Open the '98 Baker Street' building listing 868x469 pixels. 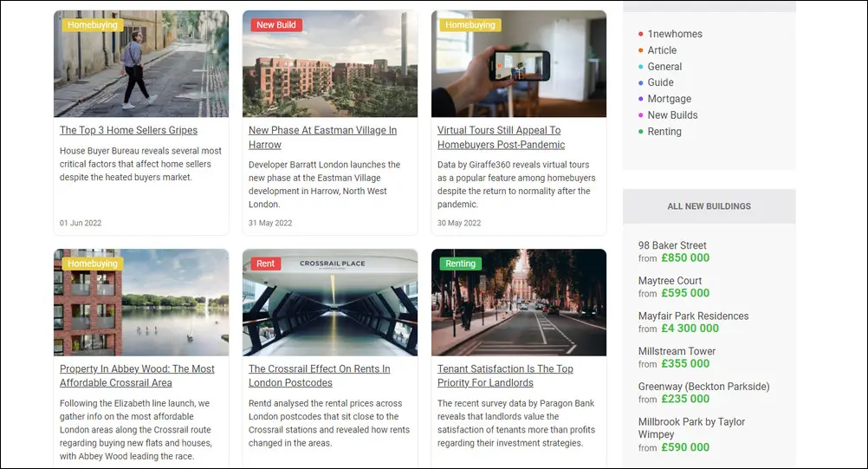[x=672, y=245]
